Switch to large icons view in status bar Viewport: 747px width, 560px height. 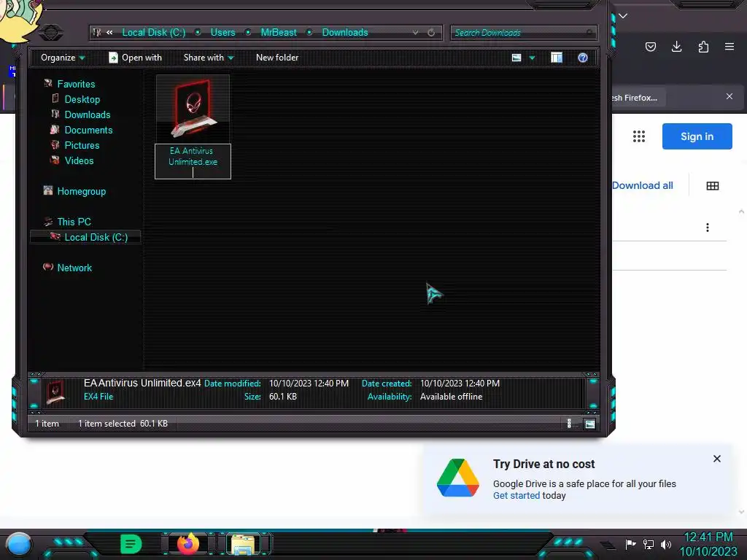click(x=589, y=424)
